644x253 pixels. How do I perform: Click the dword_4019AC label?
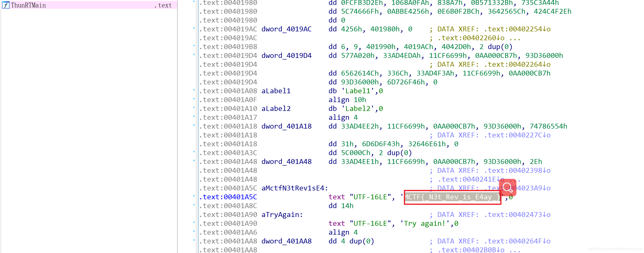pyautogui.click(x=286, y=29)
